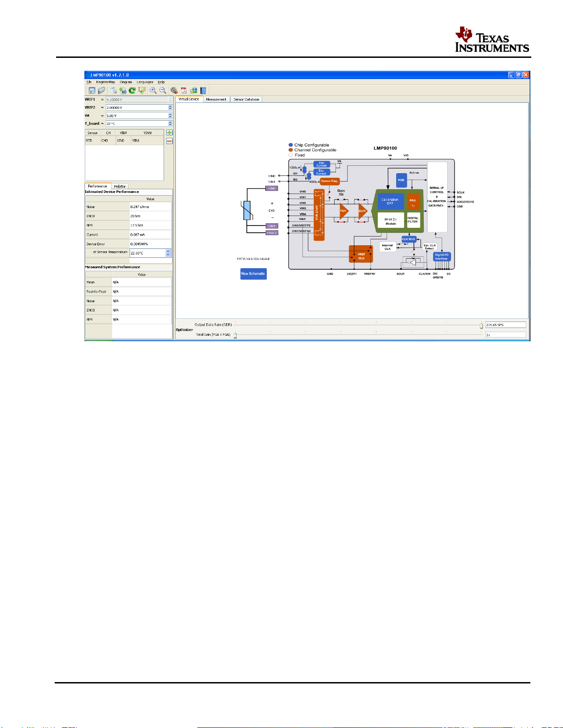This screenshot has height=728, width=563.
Task: Click the Save disk icon in toolbar
Action: tap(92, 90)
